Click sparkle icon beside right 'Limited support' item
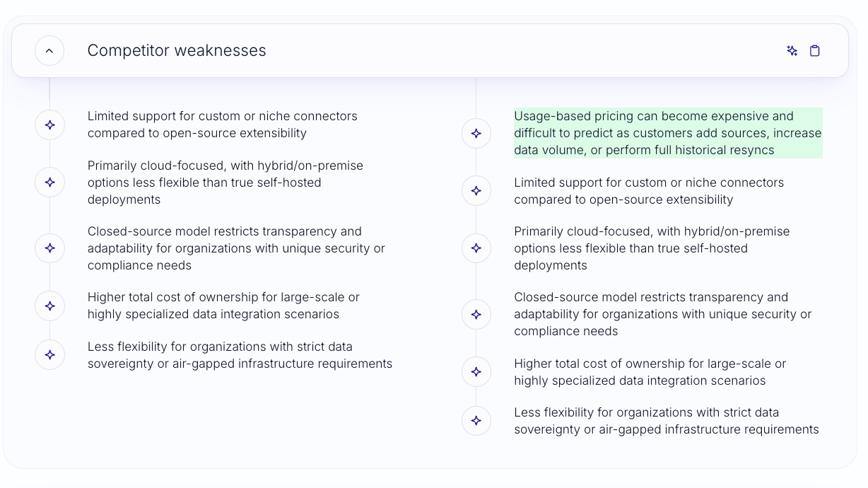 [476, 191]
